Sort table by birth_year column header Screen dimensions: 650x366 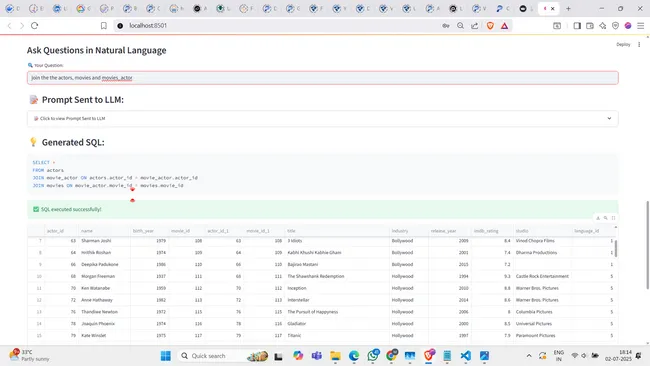pos(149,231)
